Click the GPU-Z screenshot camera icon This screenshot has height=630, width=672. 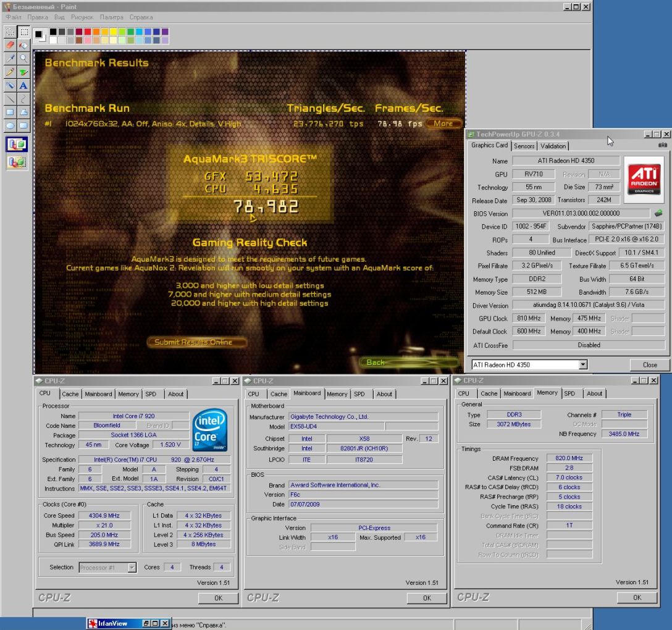tap(663, 145)
